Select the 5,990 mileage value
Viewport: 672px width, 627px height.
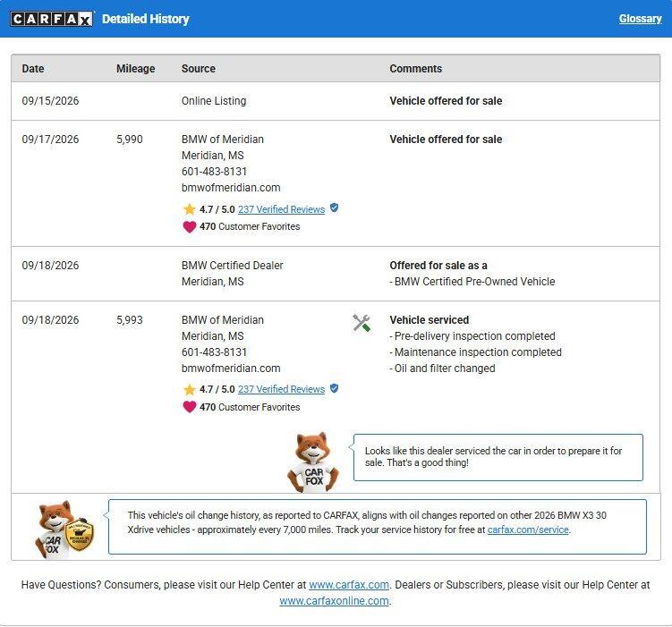(x=130, y=140)
